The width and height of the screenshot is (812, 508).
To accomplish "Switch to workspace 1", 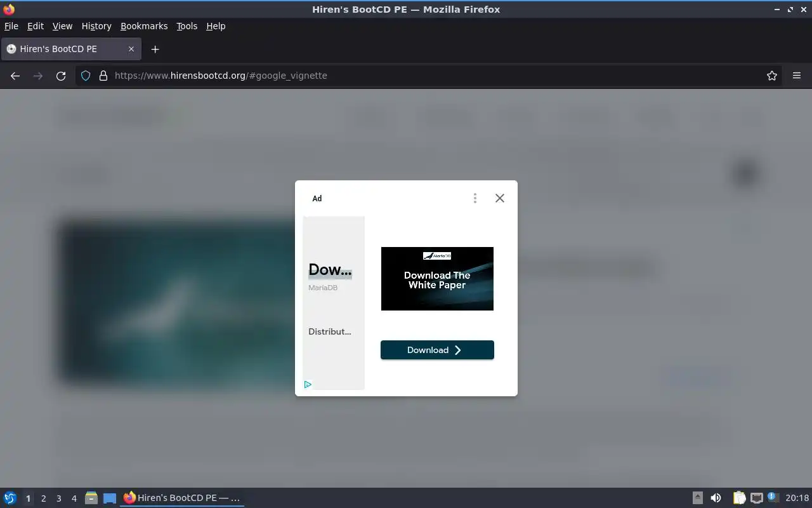I will pyautogui.click(x=28, y=498).
